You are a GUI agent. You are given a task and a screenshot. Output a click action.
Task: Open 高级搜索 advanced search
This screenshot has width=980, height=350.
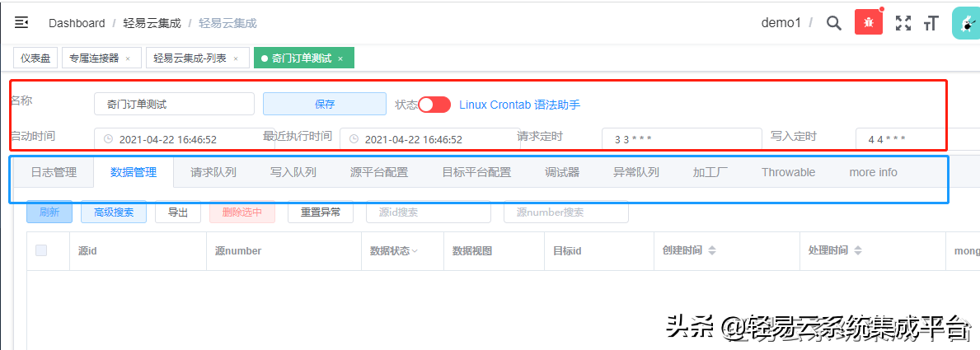pyautogui.click(x=114, y=212)
